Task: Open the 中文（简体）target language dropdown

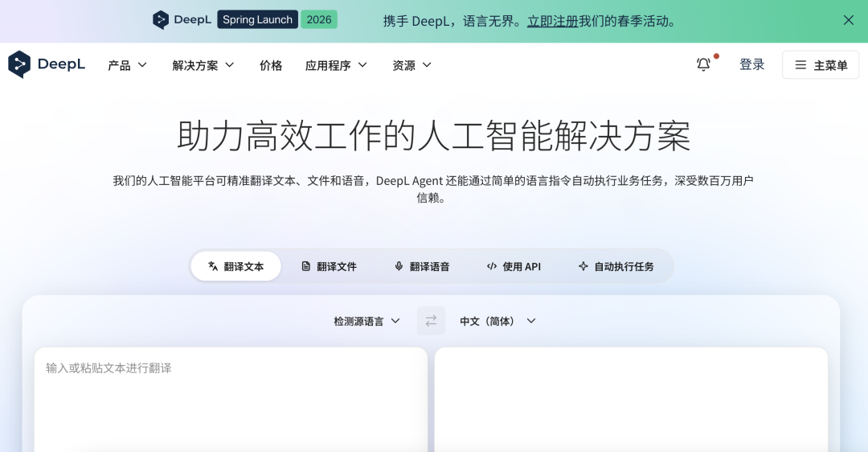Action: [497, 321]
